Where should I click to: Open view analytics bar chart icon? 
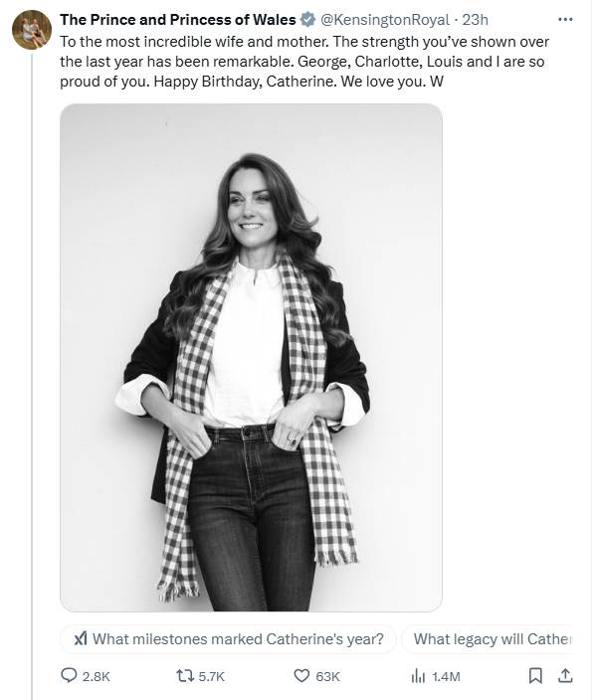click(418, 676)
